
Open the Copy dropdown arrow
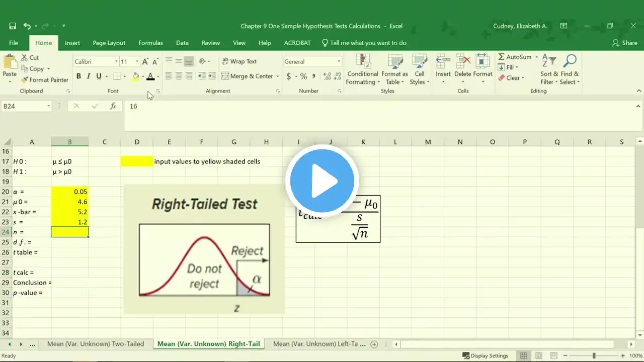48,69
